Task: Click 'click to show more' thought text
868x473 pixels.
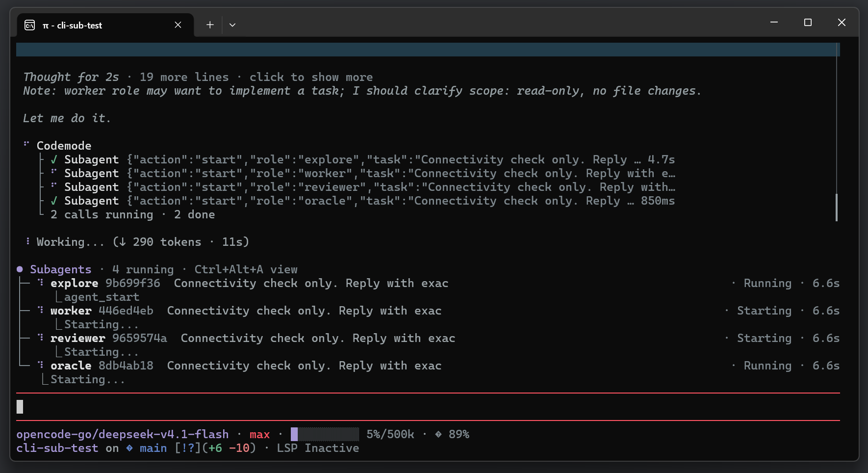Action: point(311,77)
